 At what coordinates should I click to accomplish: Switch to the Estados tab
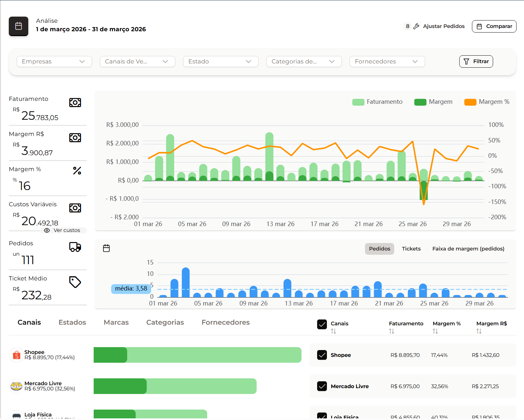pyautogui.click(x=72, y=322)
